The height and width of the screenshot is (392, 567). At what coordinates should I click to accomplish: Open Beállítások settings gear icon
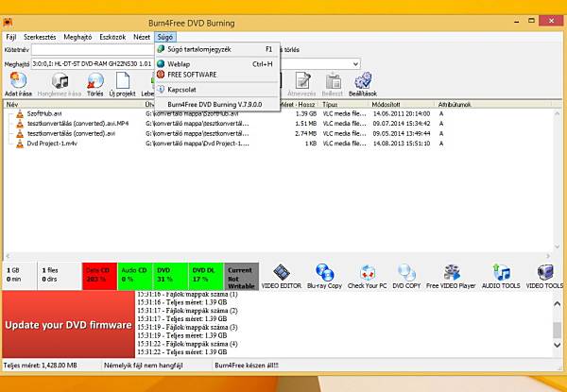(363, 84)
